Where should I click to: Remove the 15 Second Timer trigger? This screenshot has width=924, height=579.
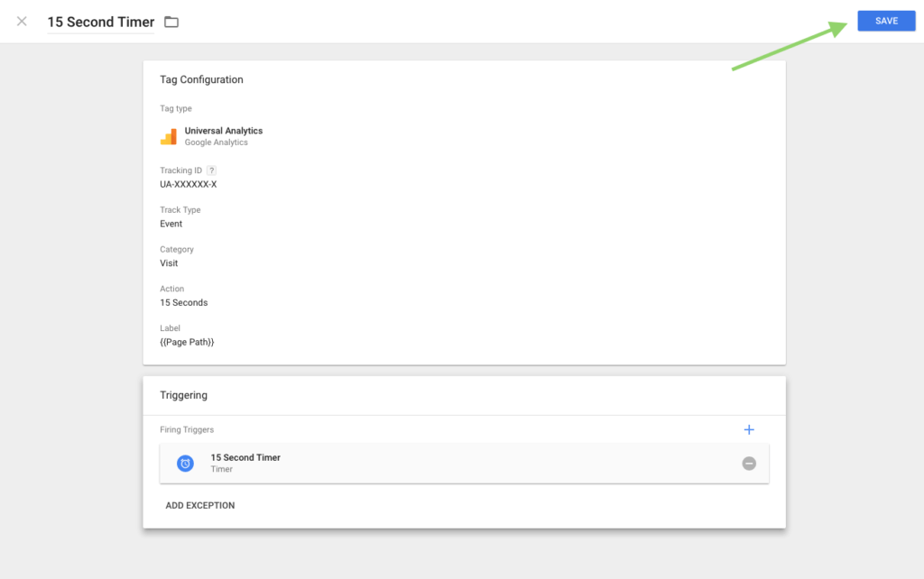[749, 463]
